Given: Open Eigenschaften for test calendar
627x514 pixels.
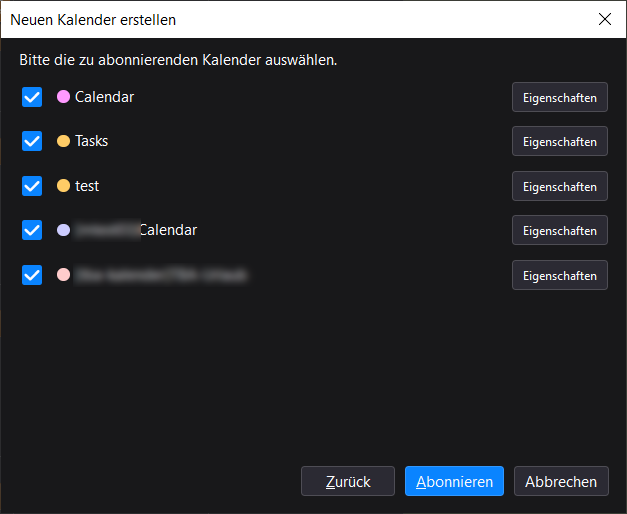Looking at the screenshot, I should point(559,187).
